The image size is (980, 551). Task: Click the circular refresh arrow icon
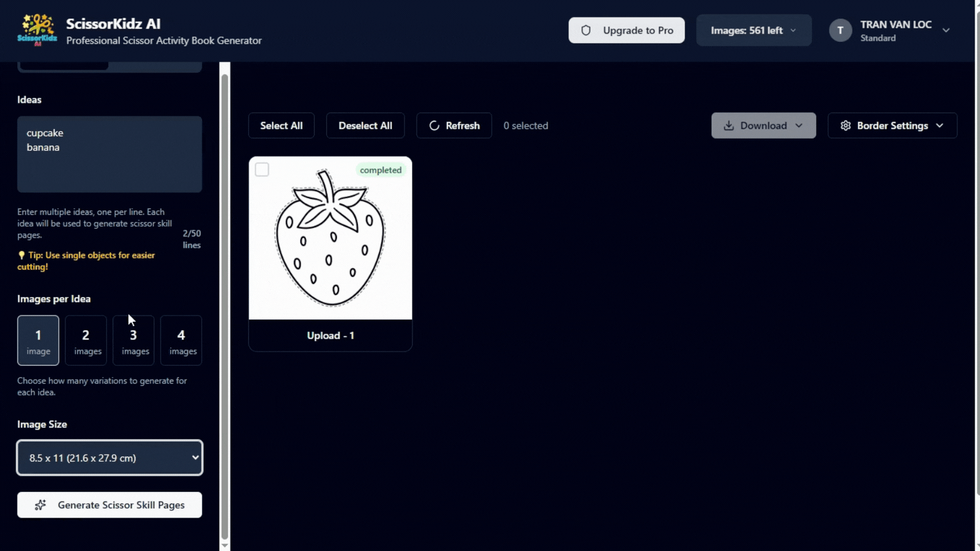(x=434, y=126)
